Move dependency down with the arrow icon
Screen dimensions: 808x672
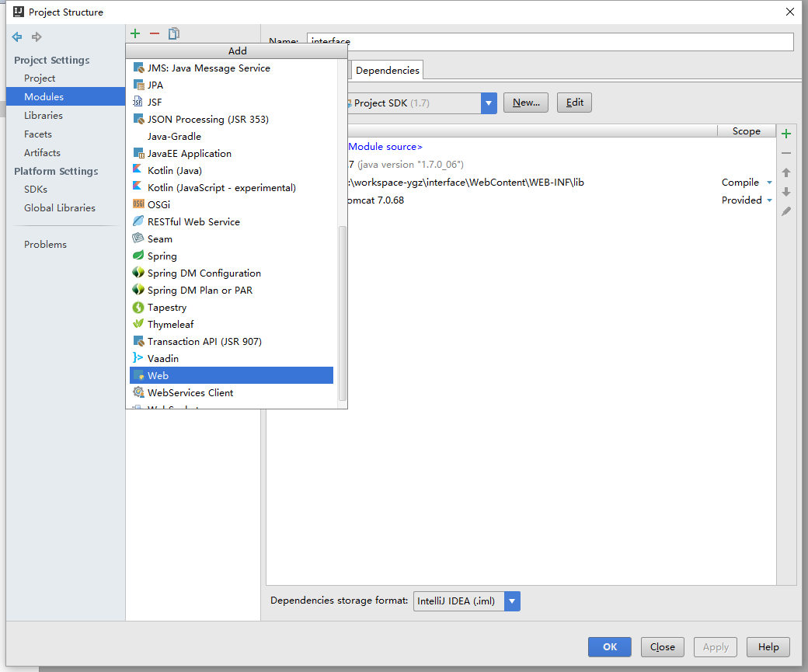(x=785, y=192)
